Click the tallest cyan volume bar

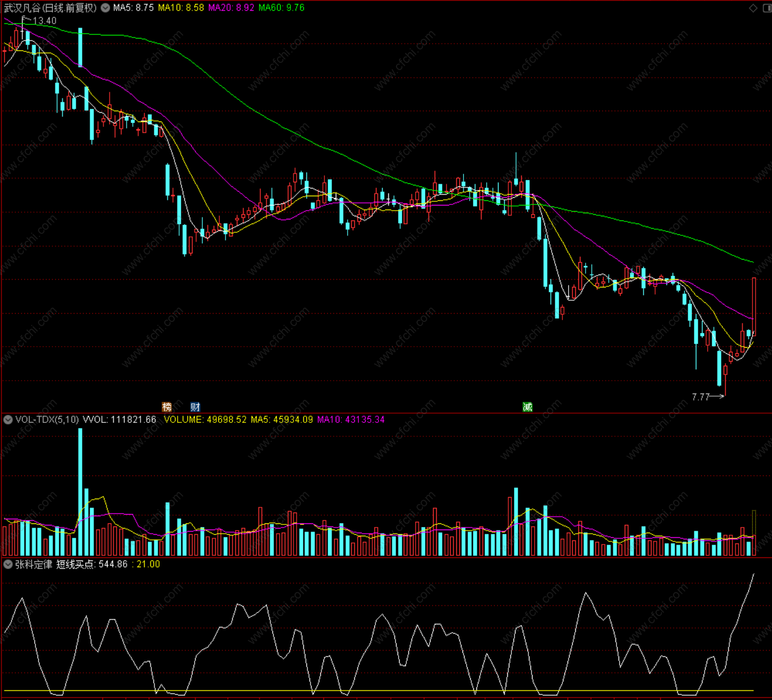tap(80, 492)
